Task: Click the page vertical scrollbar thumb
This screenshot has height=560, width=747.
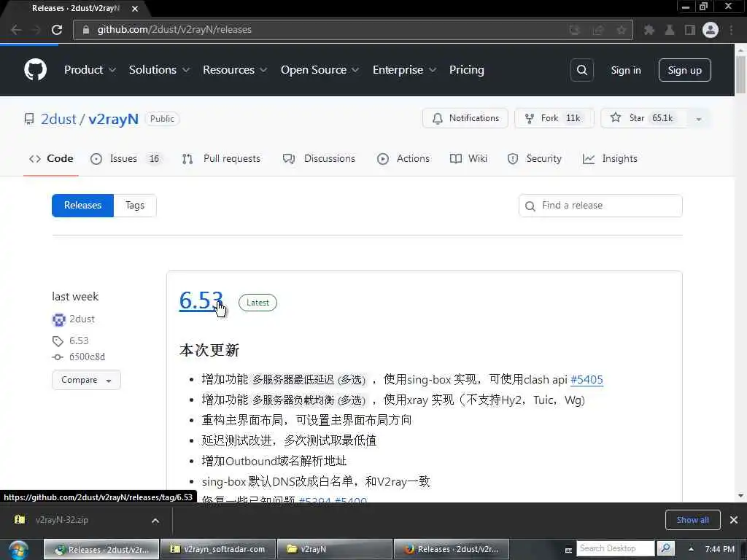Action: coord(741,75)
